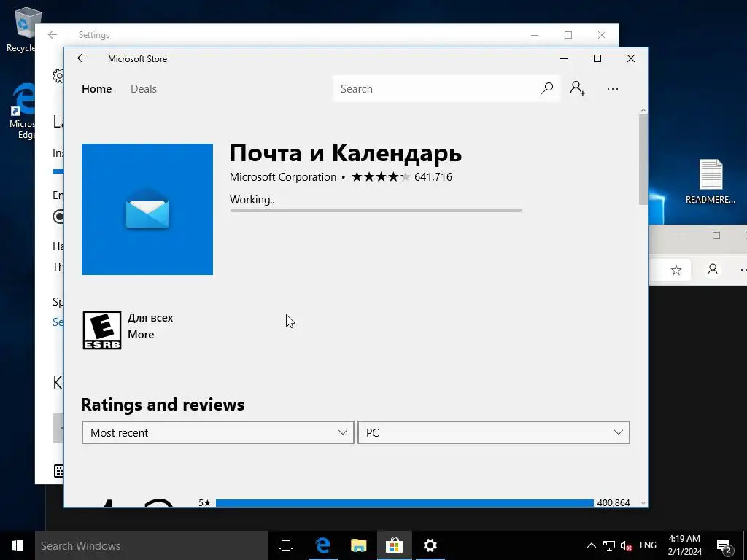Click the ESRB Everyone rating icon

pyautogui.click(x=102, y=330)
